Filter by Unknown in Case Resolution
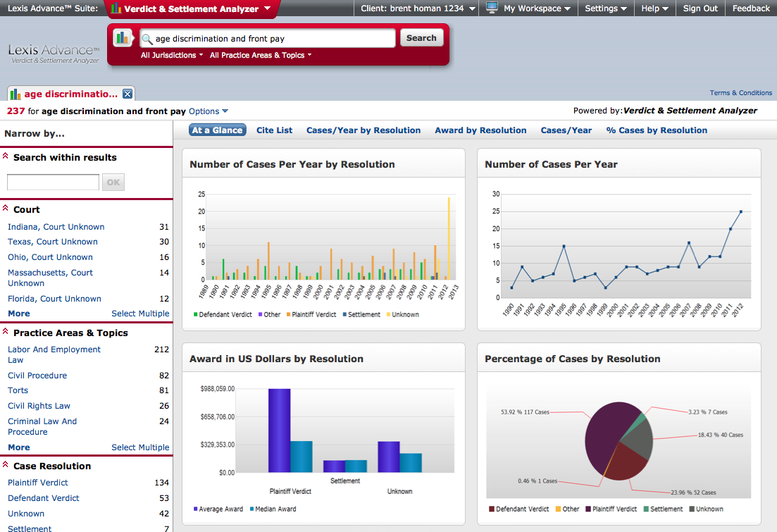Viewport: 777px width, 532px height. (x=26, y=514)
